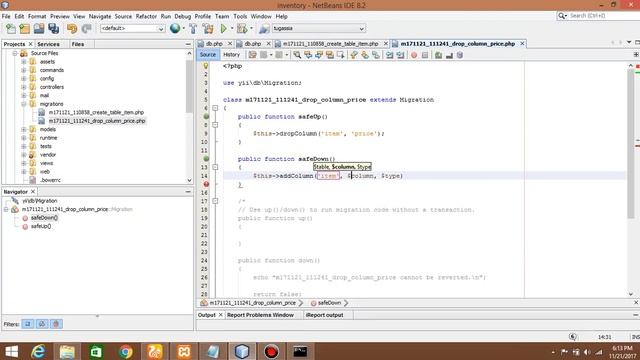640x360 pixels.
Task: Click the browser globe icon
Action: coord(175,28)
